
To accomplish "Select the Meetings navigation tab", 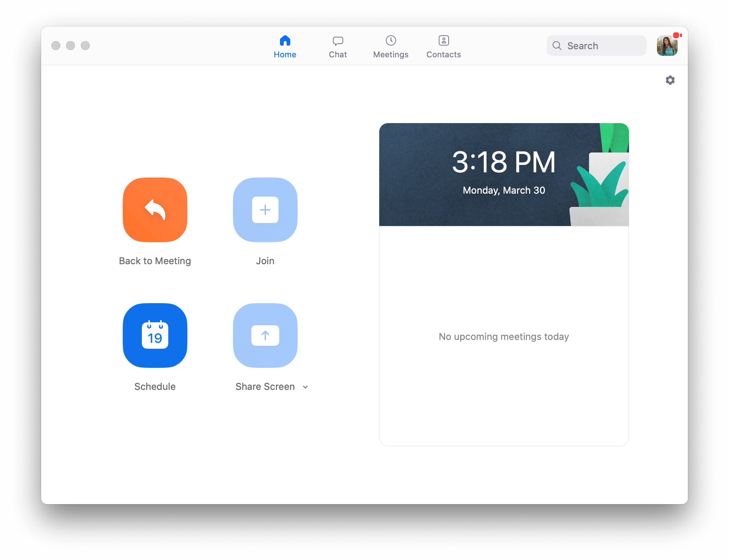I will [390, 46].
